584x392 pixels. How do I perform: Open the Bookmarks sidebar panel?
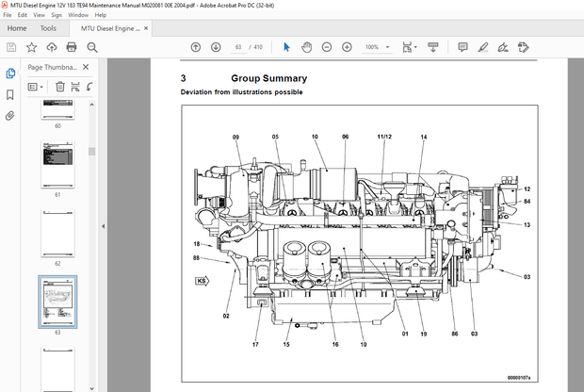10,94
